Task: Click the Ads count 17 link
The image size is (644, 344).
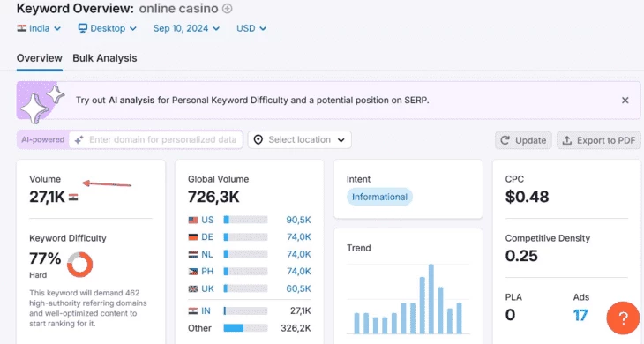Action: click(580, 315)
